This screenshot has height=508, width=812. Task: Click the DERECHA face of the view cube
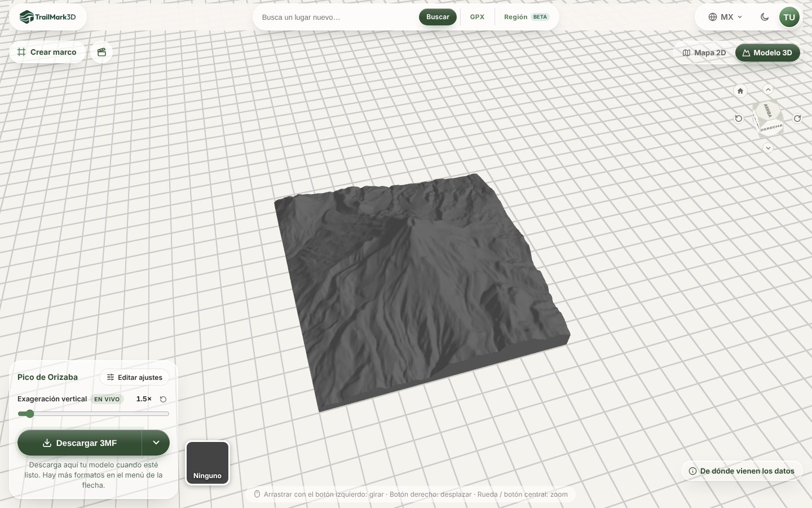tap(771, 128)
